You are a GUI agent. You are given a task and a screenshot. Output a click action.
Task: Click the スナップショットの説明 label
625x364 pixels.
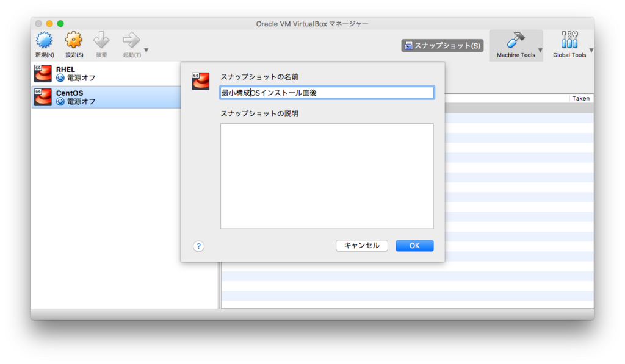point(259,114)
